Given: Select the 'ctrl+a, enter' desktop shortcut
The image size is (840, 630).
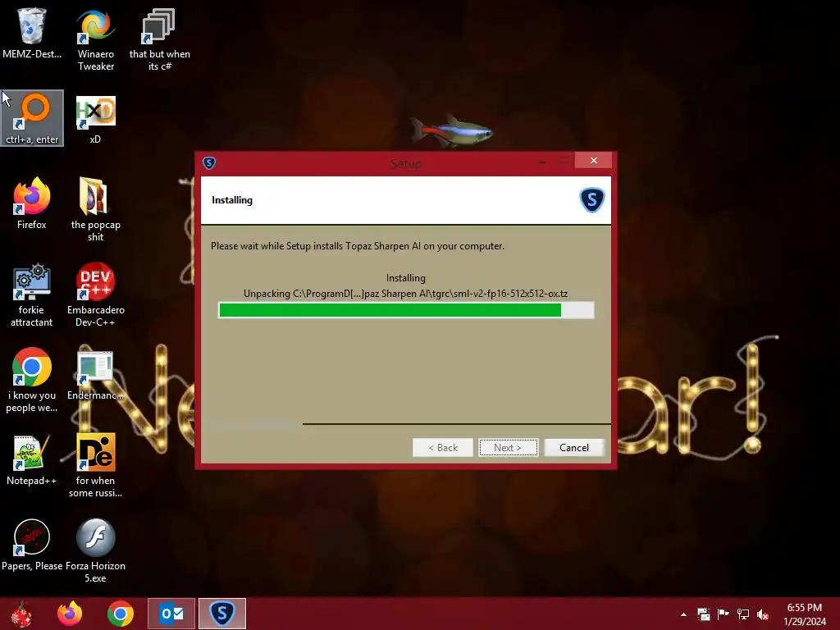Looking at the screenshot, I should coord(32,118).
